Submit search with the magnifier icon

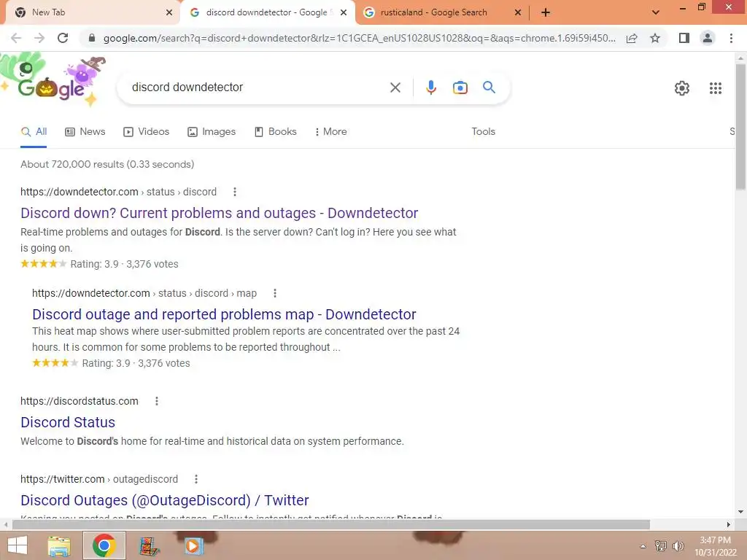point(489,87)
